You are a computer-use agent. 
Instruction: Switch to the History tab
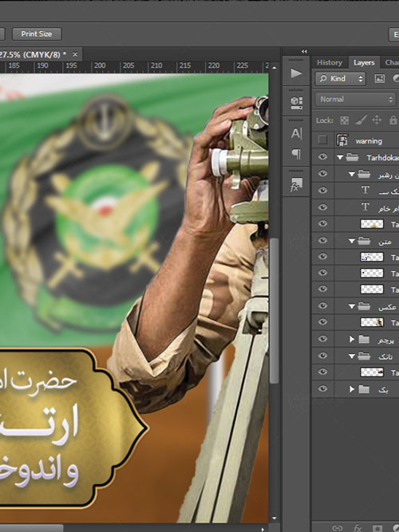click(x=330, y=62)
